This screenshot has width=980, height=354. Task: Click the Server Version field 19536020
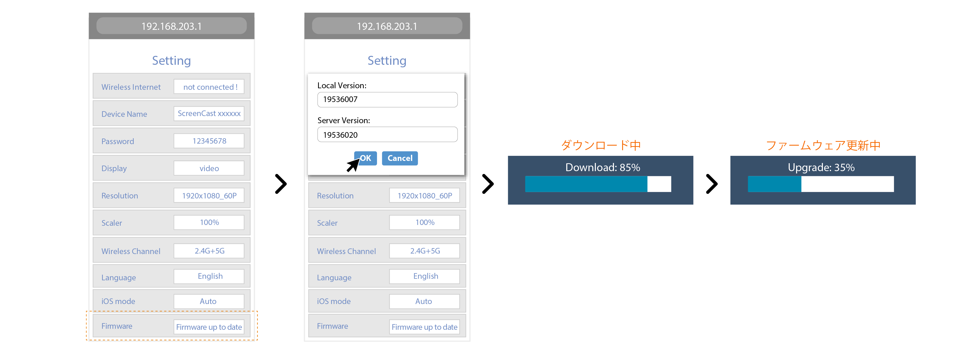(x=387, y=135)
